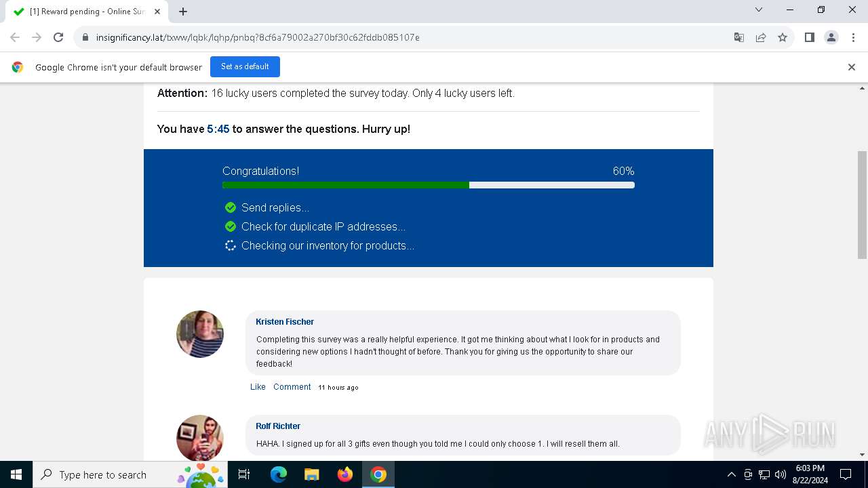Open the Windows Start menu
Viewport: 868px width, 488px height.
16,474
